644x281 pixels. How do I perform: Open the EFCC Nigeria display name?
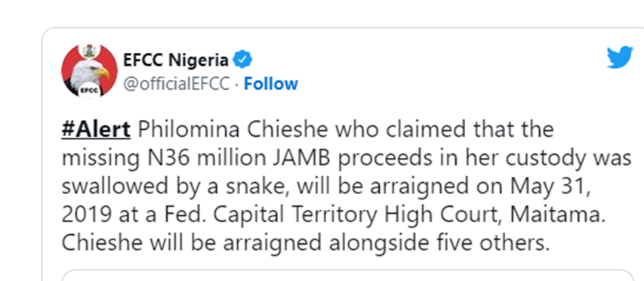pos(176,60)
